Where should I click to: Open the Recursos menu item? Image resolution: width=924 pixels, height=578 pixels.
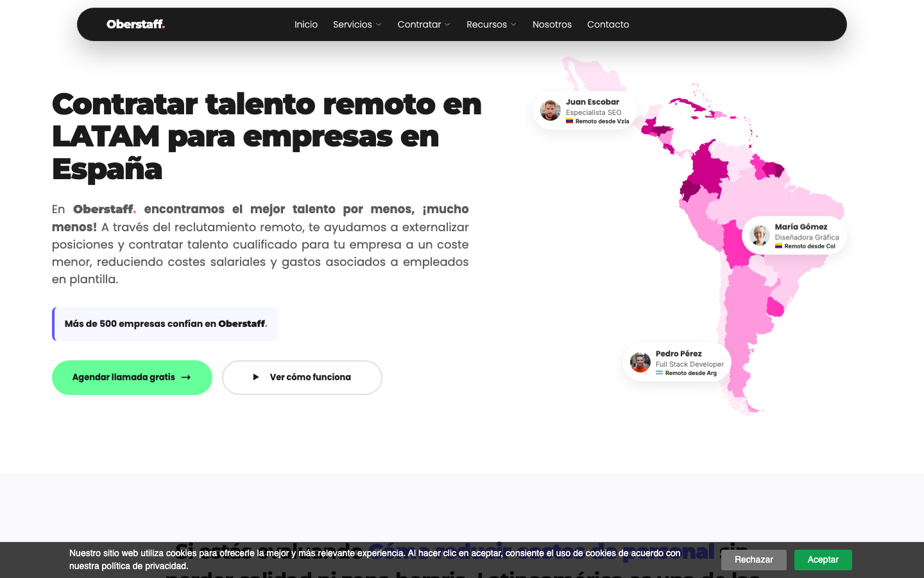click(x=486, y=24)
